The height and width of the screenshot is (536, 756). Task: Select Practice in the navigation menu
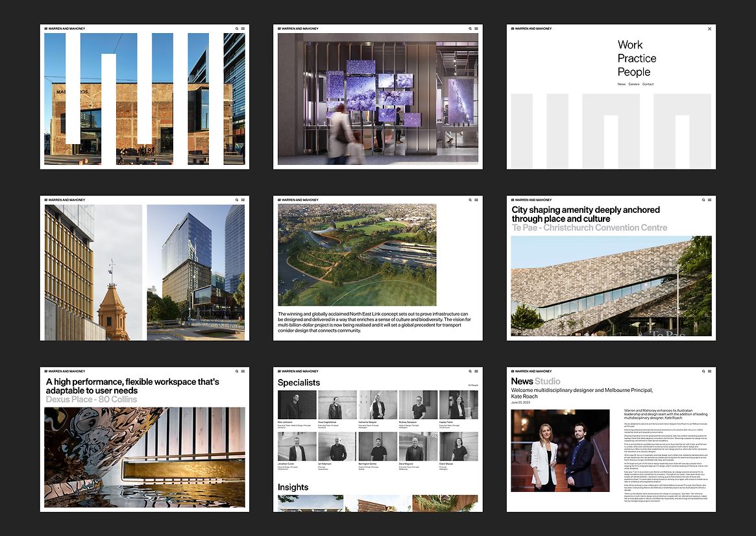coord(637,58)
